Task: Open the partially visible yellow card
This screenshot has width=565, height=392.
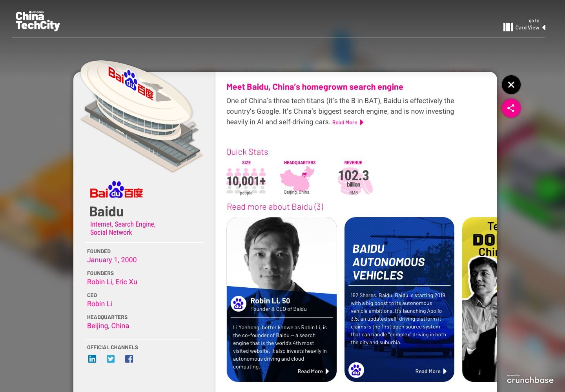Action: pos(479,299)
